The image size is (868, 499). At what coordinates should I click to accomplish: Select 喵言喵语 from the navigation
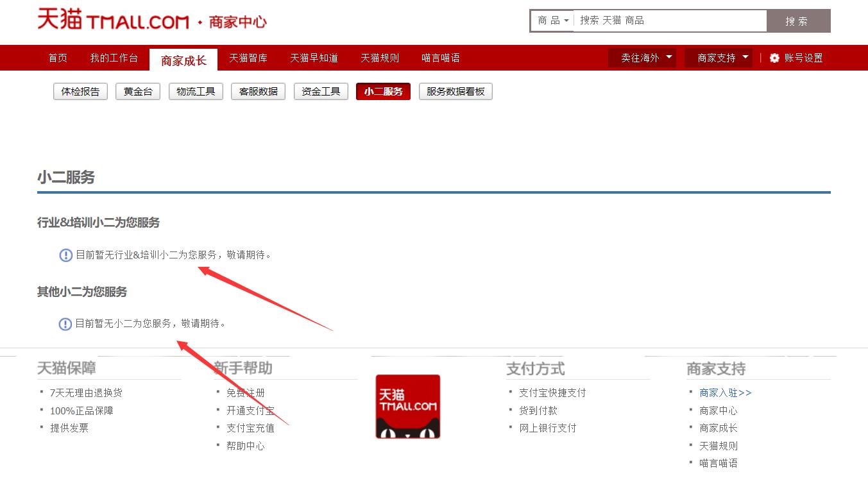pyautogui.click(x=440, y=57)
